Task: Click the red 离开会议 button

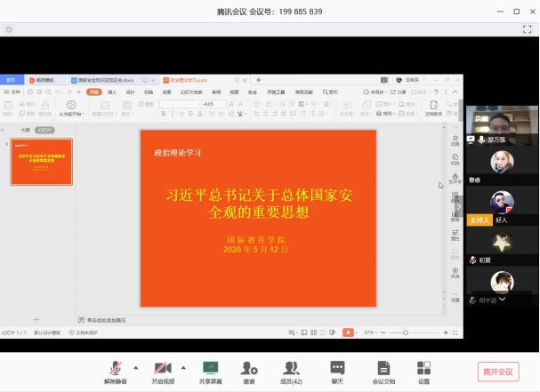Action: [497, 371]
